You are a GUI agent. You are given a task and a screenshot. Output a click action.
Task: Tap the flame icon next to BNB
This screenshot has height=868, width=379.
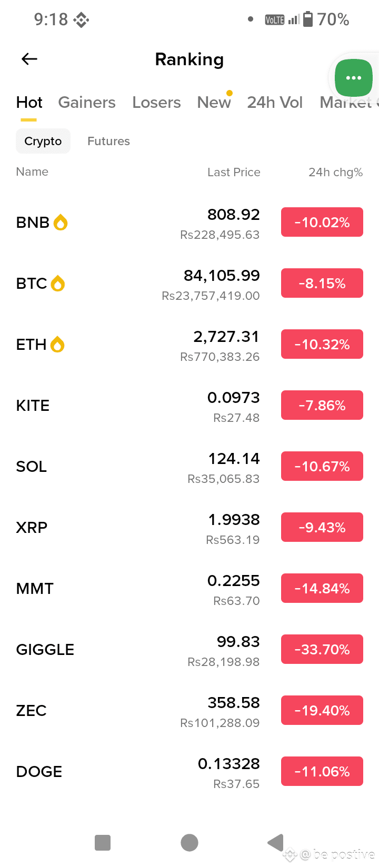(61, 223)
